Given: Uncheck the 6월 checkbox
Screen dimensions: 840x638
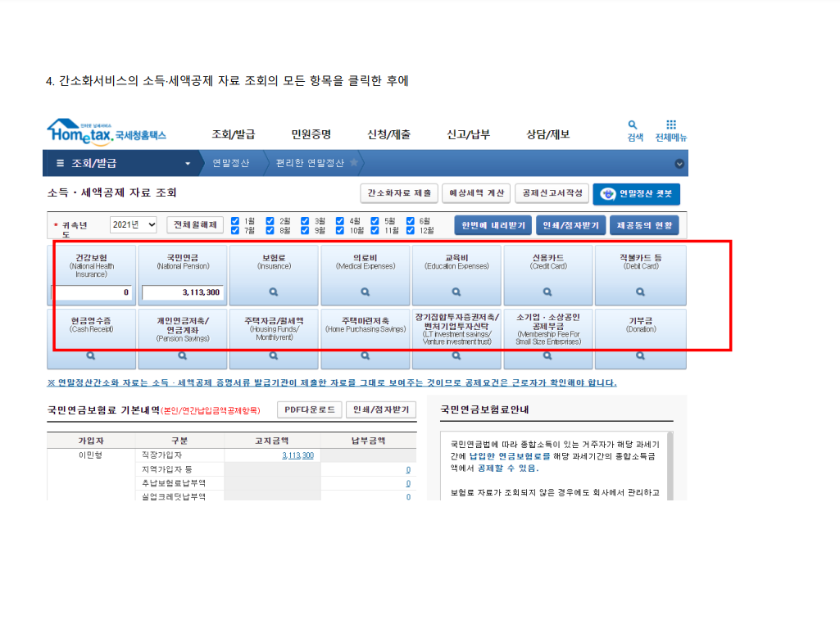Looking at the screenshot, I should coord(411,220).
